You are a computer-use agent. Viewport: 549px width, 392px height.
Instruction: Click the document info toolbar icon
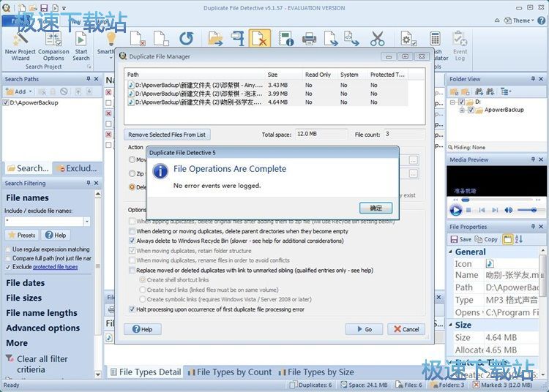(285, 39)
